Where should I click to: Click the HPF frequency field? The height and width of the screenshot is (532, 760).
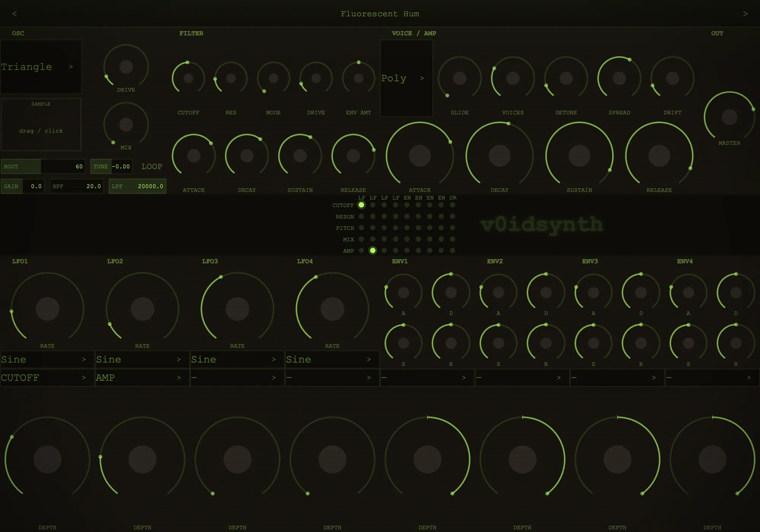[77, 186]
